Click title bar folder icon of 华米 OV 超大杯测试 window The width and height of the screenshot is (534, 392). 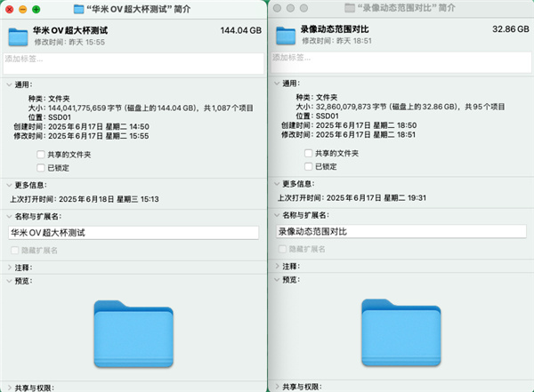tap(78, 9)
